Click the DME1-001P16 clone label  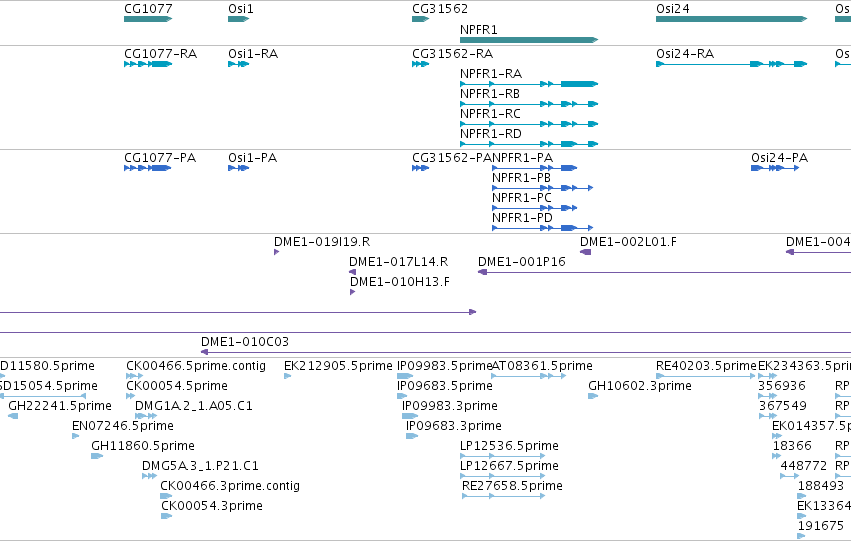pos(521,262)
